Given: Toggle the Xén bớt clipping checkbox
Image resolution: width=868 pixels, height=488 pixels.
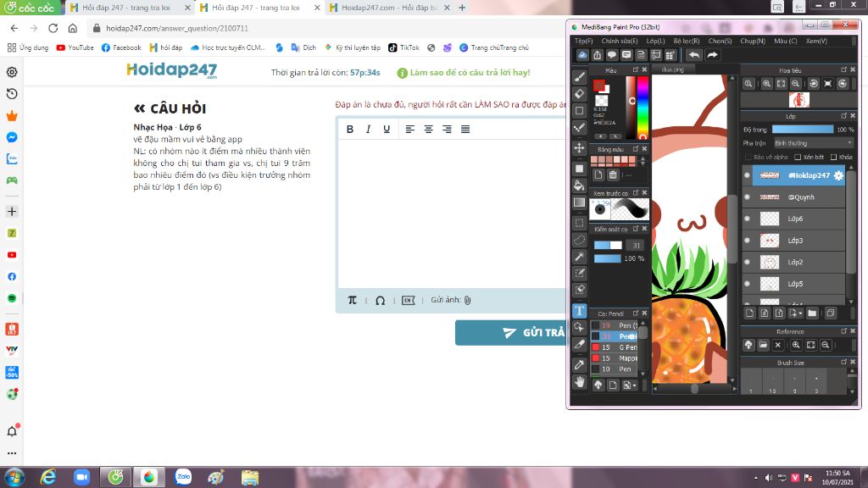Looking at the screenshot, I should point(798,157).
